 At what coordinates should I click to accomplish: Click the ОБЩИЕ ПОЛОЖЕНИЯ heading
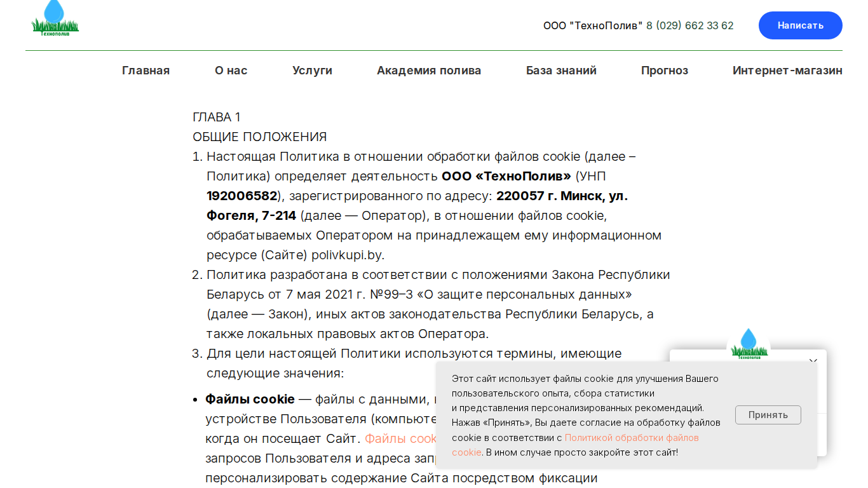click(x=260, y=137)
